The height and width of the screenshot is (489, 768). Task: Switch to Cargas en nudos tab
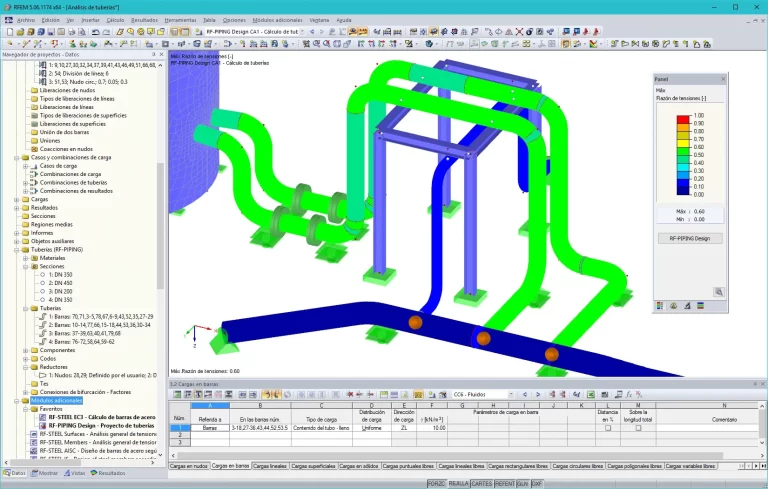[x=189, y=466]
